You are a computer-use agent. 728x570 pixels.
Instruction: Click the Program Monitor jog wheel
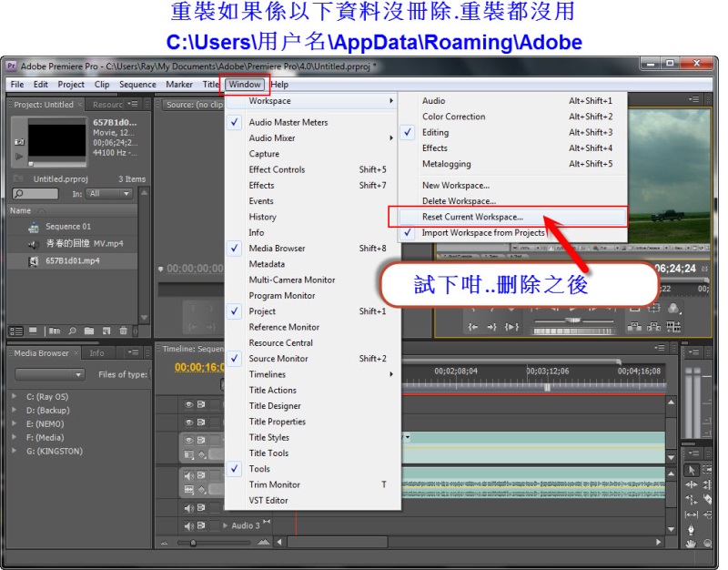click(x=574, y=331)
